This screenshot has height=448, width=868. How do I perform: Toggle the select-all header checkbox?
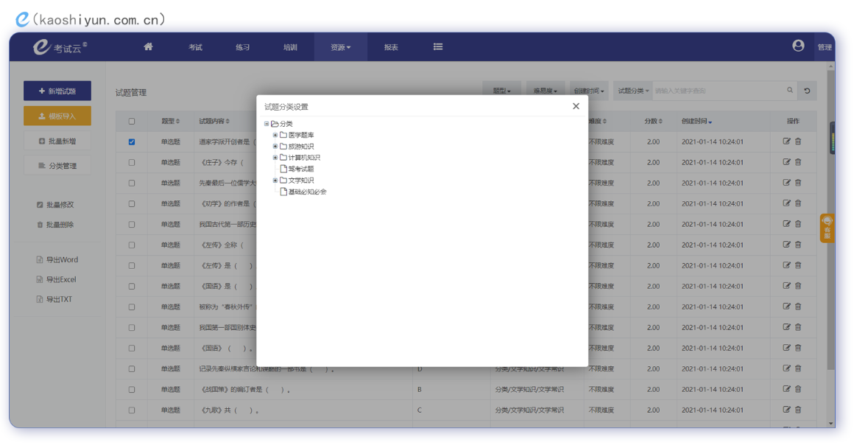(x=132, y=122)
